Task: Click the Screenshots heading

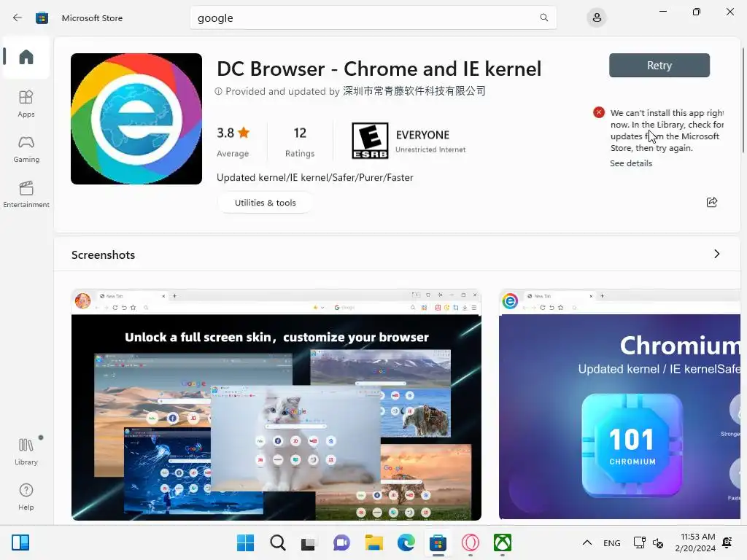Action: [x=104, y=254]
